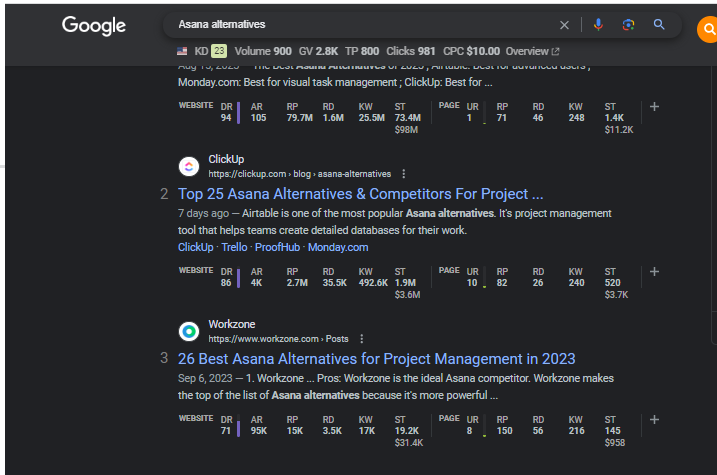Expand metrics with plus on first result row

pos(654,107)
